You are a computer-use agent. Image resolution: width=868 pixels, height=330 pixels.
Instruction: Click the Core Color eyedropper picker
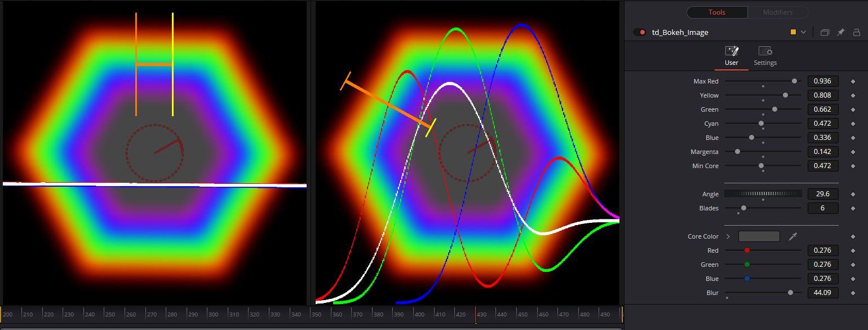pyautogui.click(x=792, y=236)
